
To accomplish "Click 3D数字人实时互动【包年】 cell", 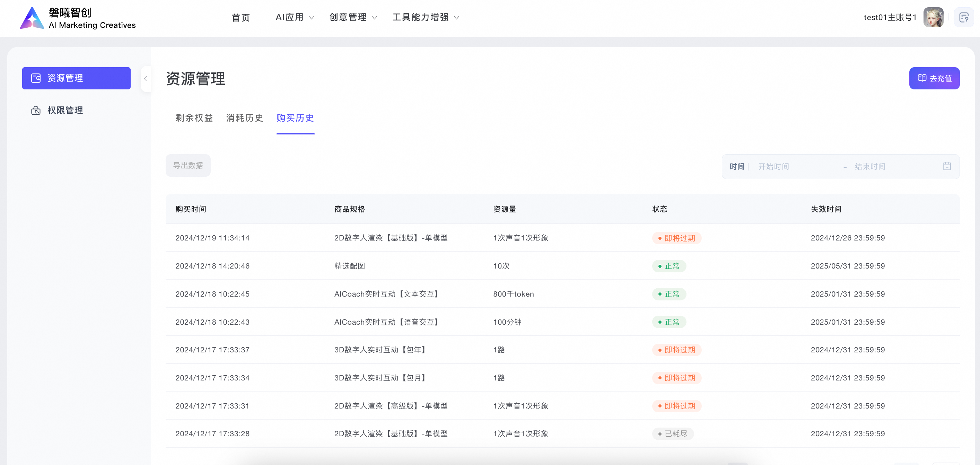I will [x=380, y=350].
